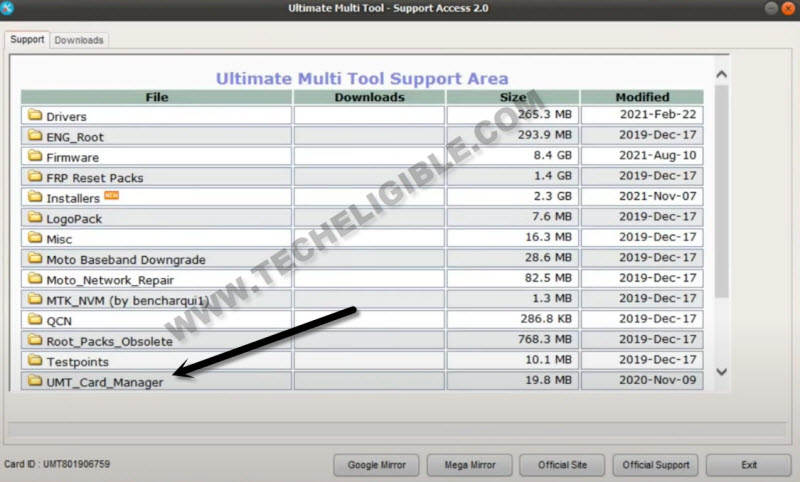Sort by the File column header
The height and width of the screenshot is (482, 800).
coord(157,97)
